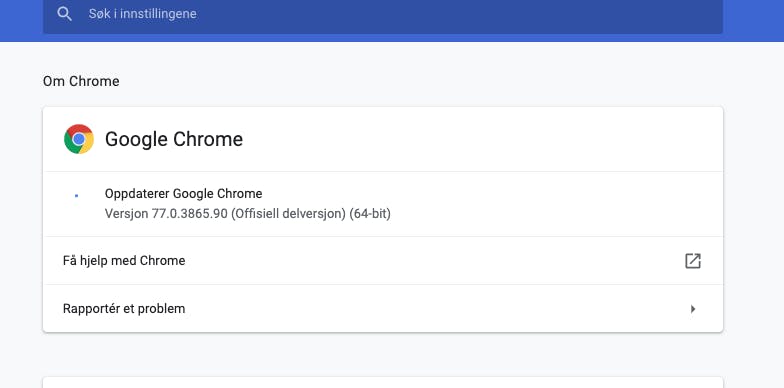Click the magnifier search icon
Viewport: 784px width, 388px height.
[64, 14]
